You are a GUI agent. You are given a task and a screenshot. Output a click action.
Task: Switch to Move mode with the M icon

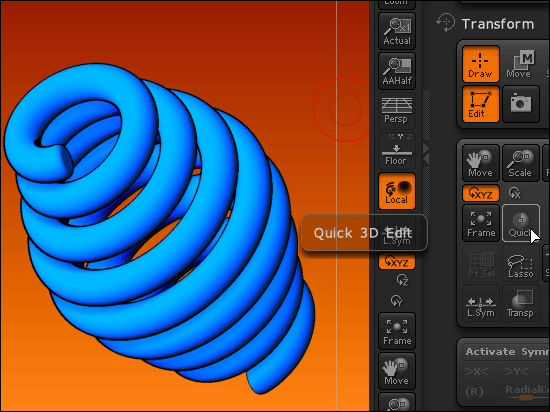coord(521,64)
